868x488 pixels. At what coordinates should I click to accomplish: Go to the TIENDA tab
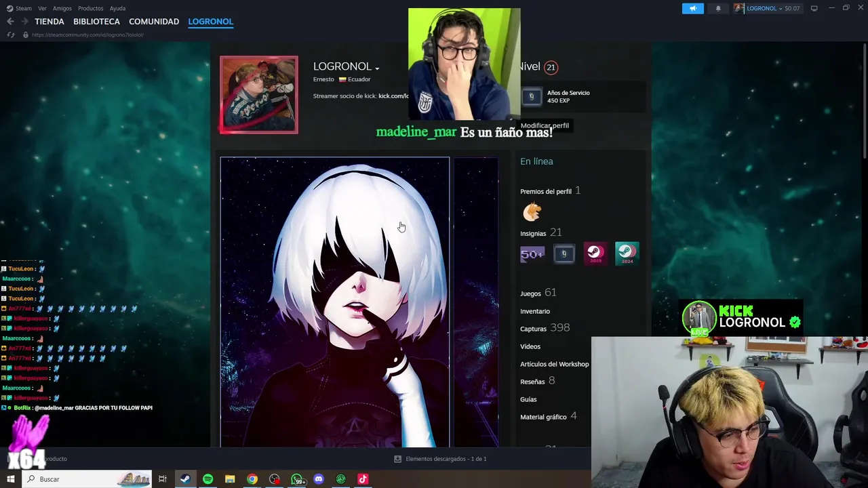point(50,22)
